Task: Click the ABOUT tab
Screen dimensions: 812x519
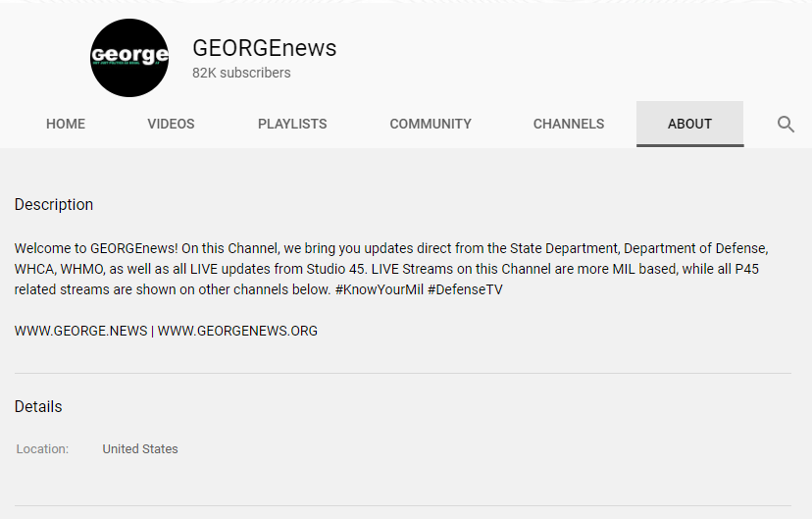Action: coord(689,124)
